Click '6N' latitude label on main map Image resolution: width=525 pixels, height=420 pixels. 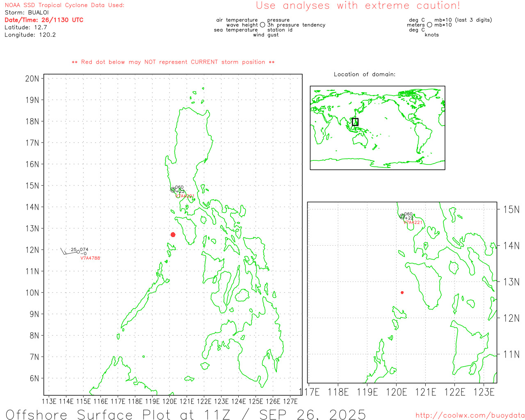[34, 379]
